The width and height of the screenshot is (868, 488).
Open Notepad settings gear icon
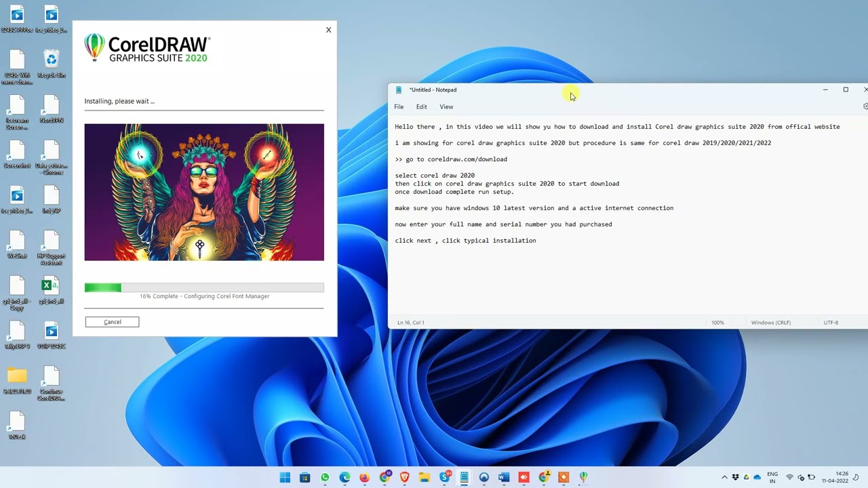click(x=865, y=106)
